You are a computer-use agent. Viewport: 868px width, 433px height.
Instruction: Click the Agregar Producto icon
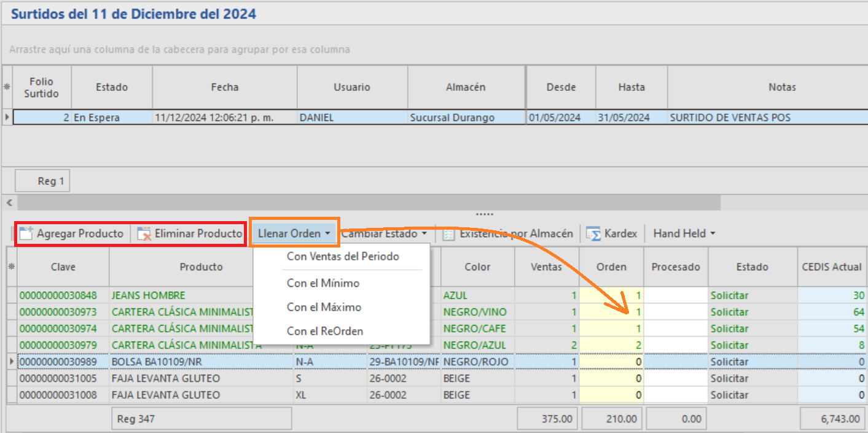pos(26,233)
